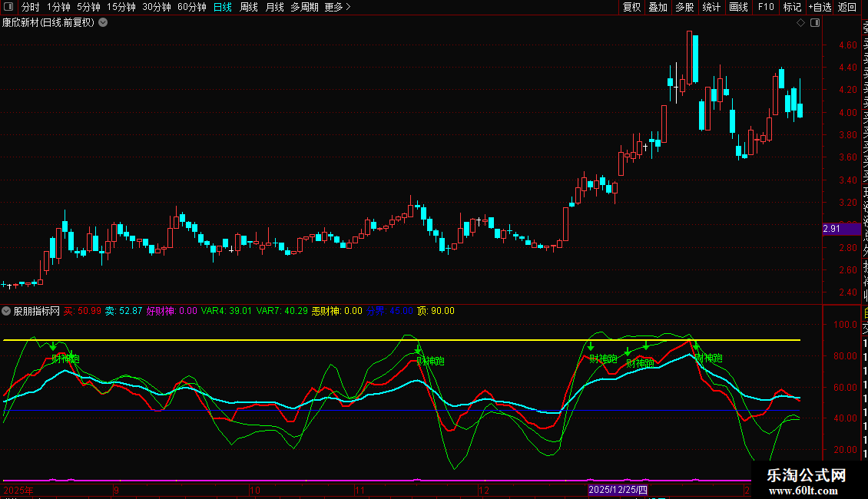
Task: Click the 标记 mark tool
Action: click(x=792, y=7)
